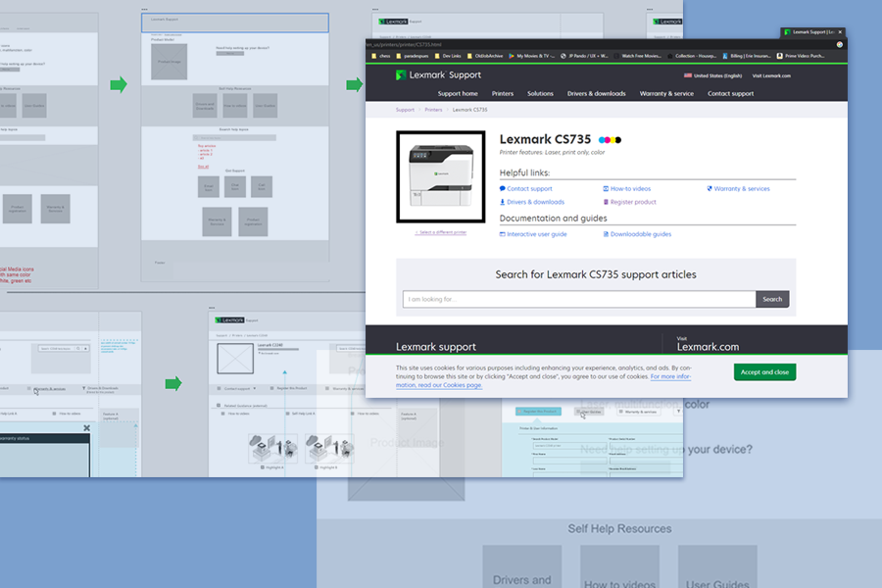Open the Warranty & service menu item
882x588 pixels.
coord(666,94)
